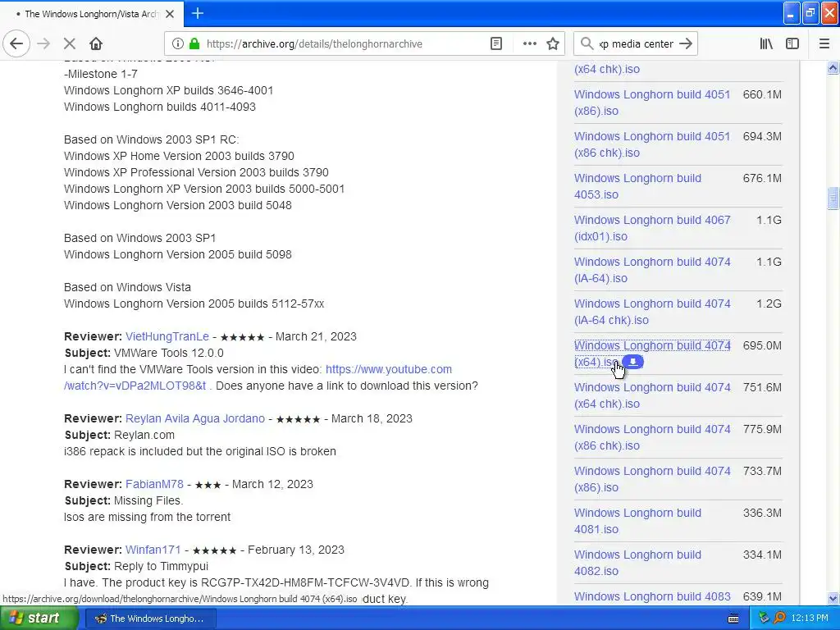Viewport: 840px width, 630px height.
Task: Click the 660.1M file size text
Action: pyautogui.click(x=762, y=94)
